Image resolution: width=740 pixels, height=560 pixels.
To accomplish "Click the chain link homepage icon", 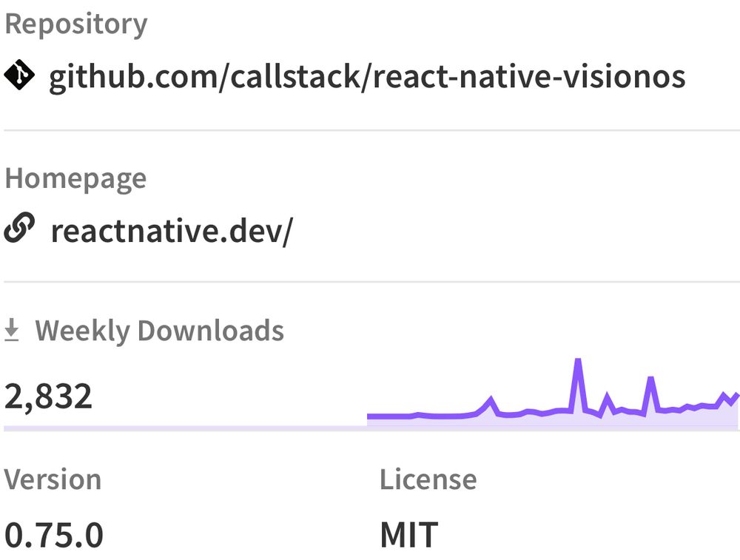I will [x=18, y=230].
